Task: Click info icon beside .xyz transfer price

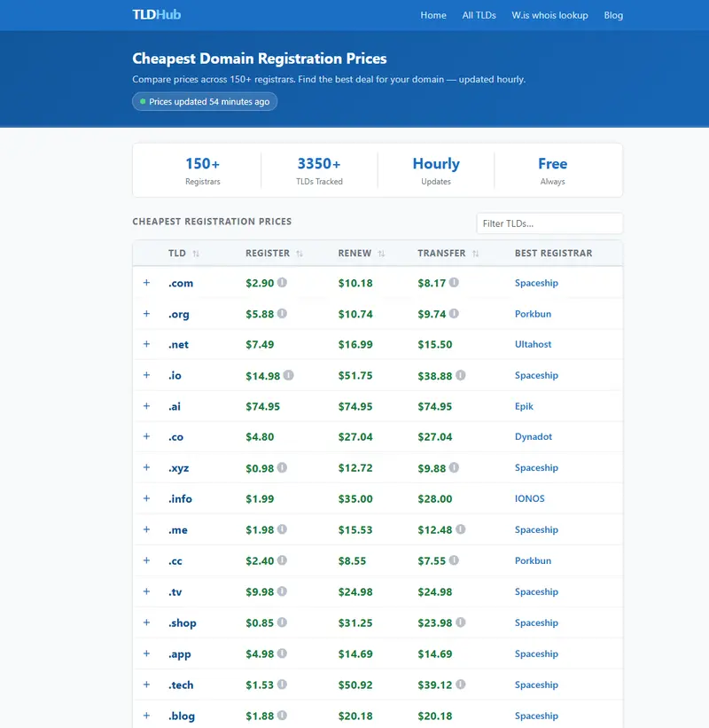Action: coord(454,467)
